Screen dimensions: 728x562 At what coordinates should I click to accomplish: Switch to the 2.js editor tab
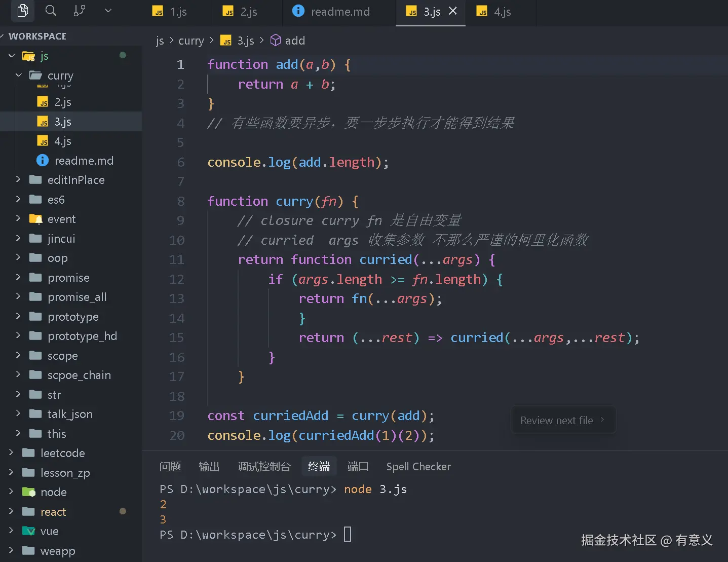pos(247,12)
